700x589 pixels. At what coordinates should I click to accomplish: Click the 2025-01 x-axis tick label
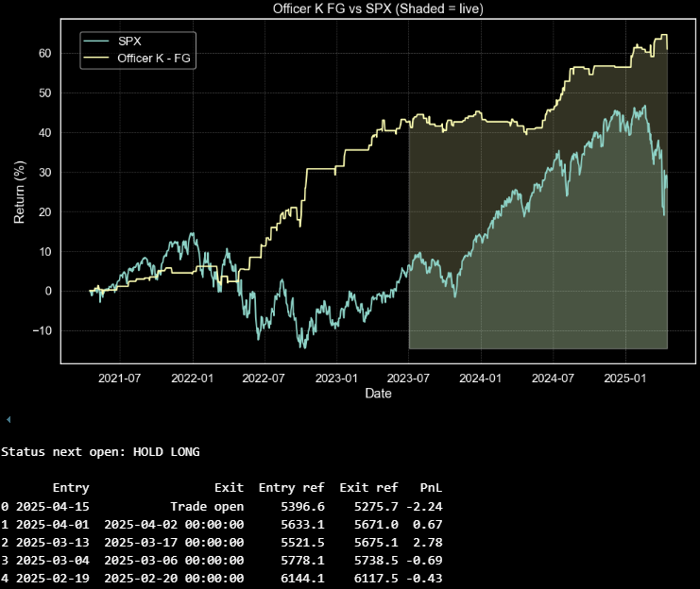pyautogui.click(x=625, y=379)
